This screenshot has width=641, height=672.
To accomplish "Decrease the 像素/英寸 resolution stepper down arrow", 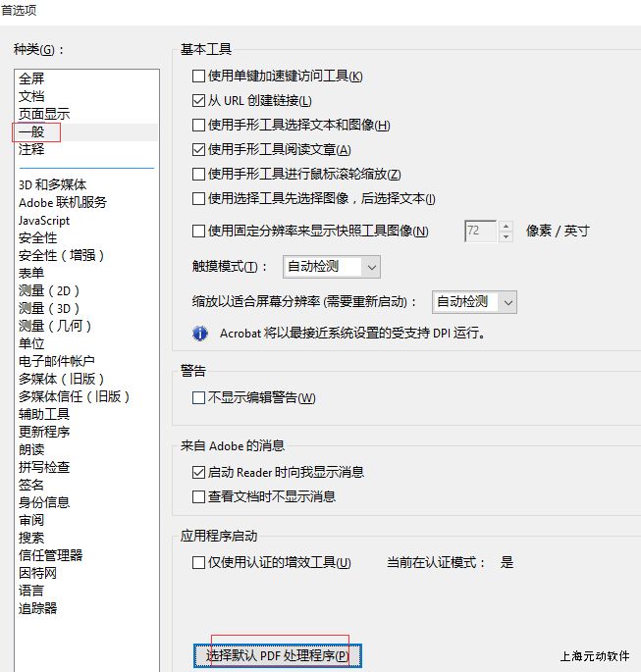I will pyautogui.click(x=506, y=236).
